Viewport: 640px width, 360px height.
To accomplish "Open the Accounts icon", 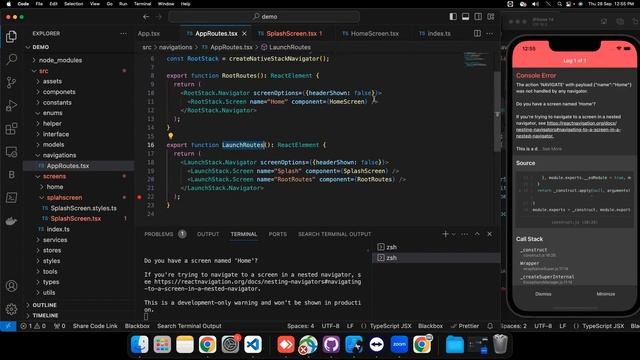I will click(11, 286).
